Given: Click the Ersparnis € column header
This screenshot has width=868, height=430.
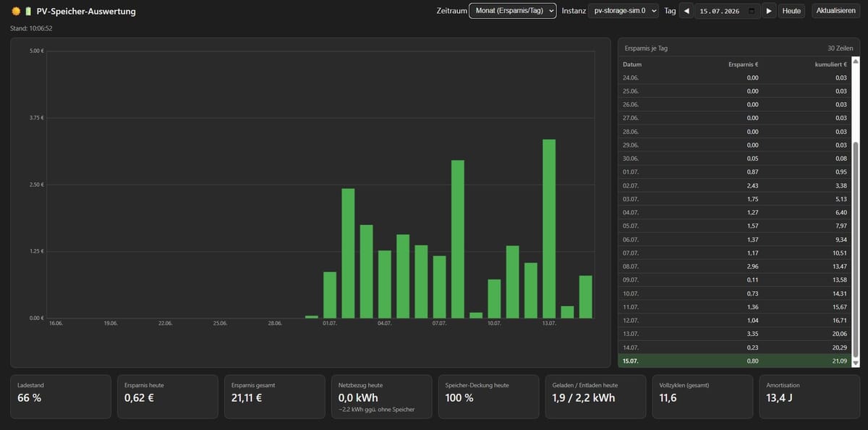Looking at the screenshot, I should pyautogui.click(x=743, y=64).
